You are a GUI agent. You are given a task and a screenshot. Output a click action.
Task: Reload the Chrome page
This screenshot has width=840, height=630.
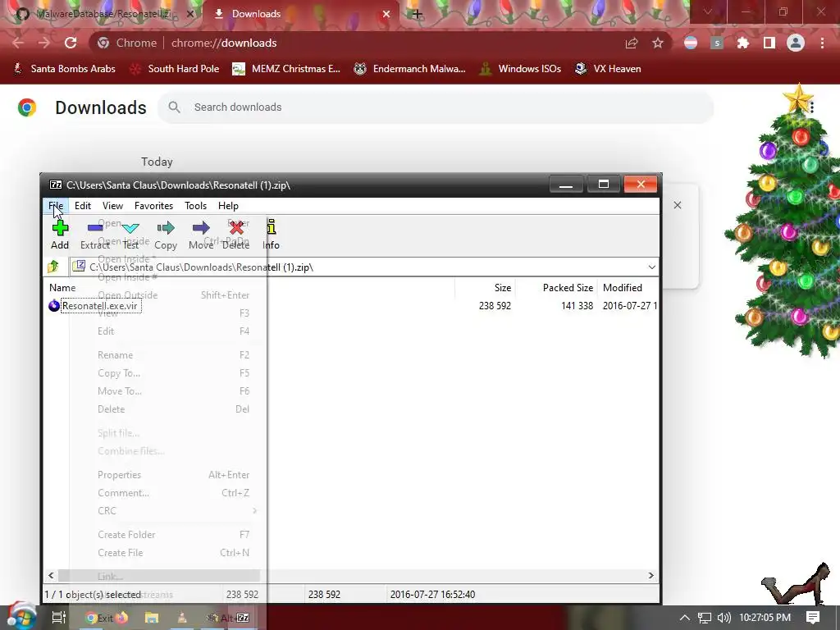point(71,43)
